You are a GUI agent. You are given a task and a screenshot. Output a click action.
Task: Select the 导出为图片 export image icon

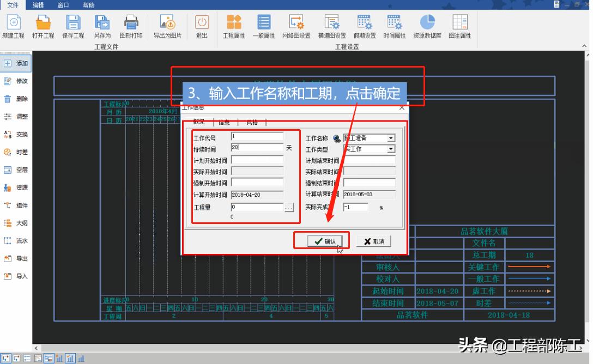pos(167,25)
